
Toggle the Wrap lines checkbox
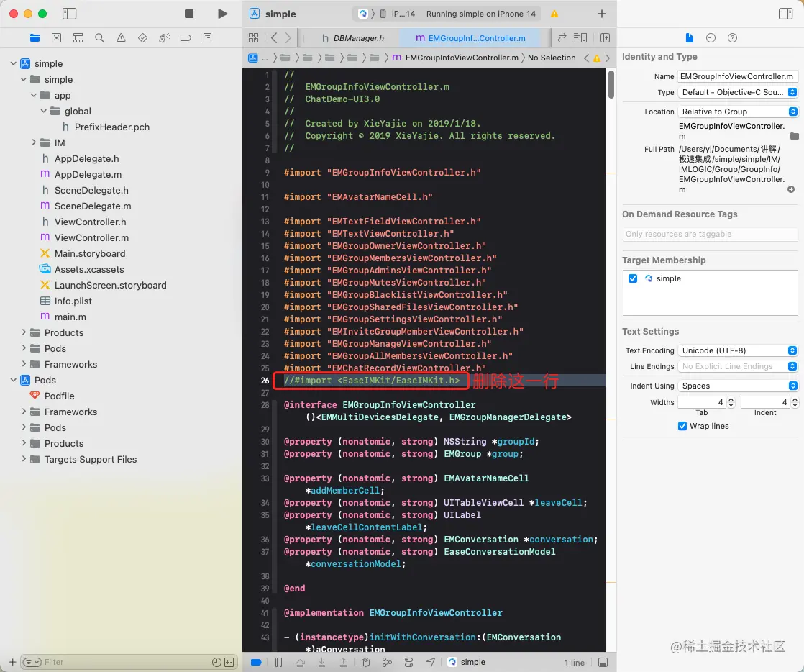point(682,426)
